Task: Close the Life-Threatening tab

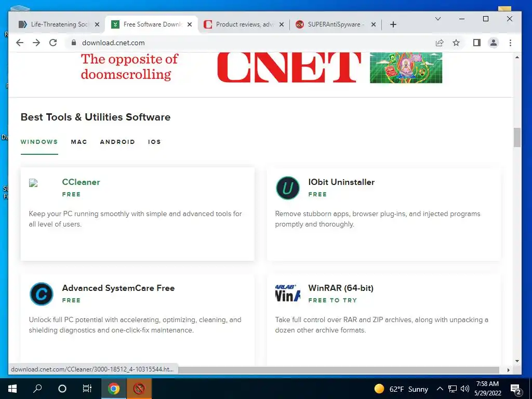Action: [97, 24]
